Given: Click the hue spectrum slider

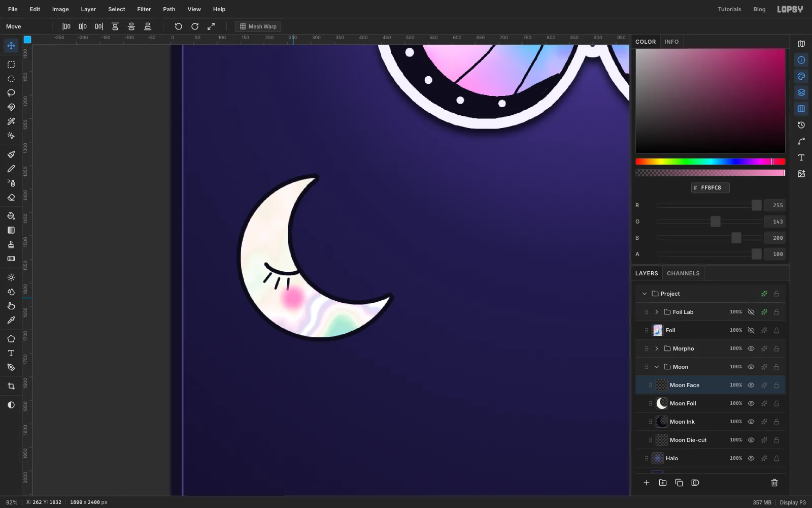Looking at the screenshot, I should tap(710, 162).
